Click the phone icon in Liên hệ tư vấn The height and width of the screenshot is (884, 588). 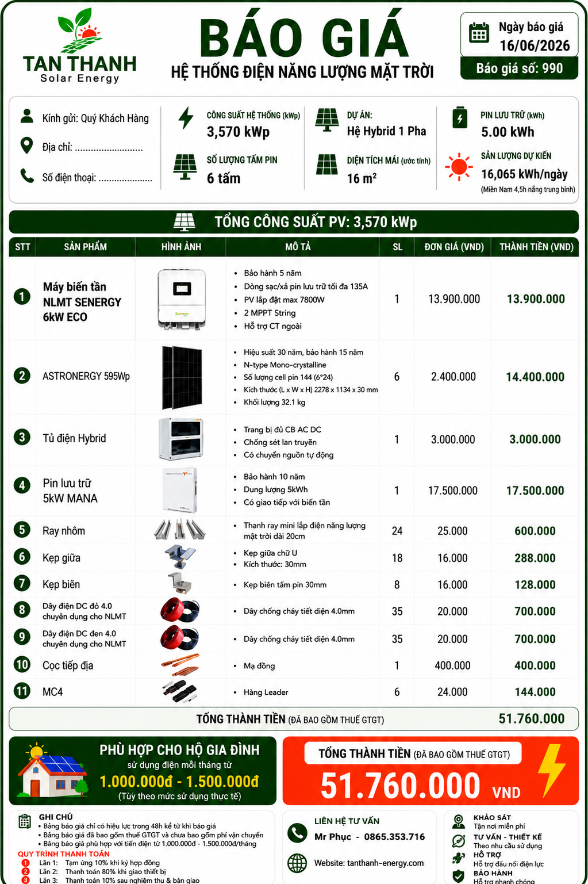pos(297,833)
